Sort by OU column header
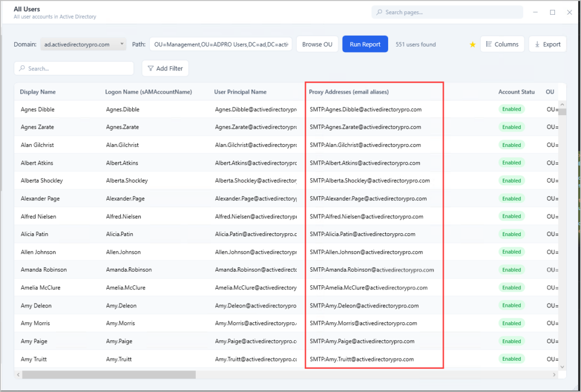 (x=550, y=92)
